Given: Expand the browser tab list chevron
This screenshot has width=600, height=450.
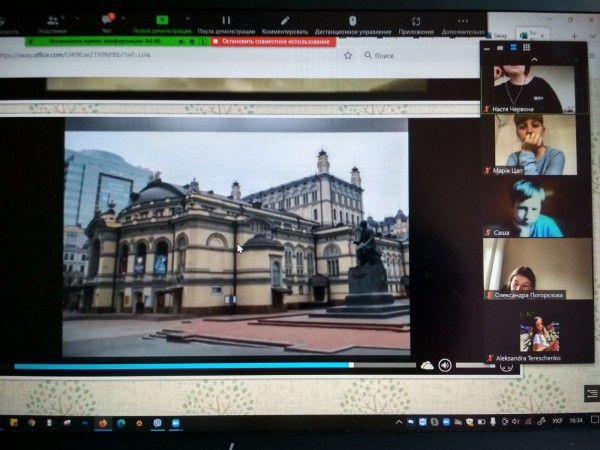Looking at the screenshot, I should pos(593,36).
